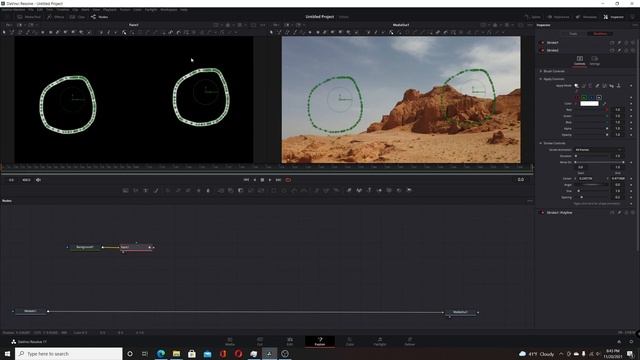Toggle the Green channel button
The width and height of the screenshot is (640, 360).
(584, 98)
